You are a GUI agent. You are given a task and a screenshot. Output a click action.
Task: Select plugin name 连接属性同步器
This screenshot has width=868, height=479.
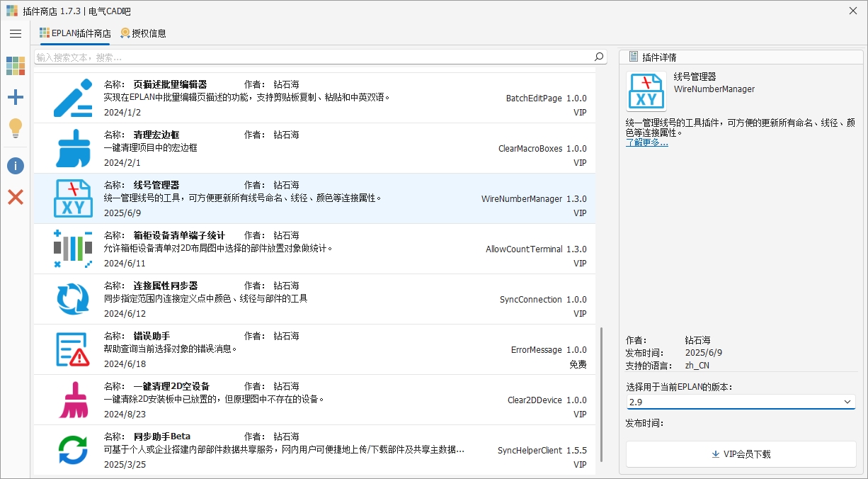[166, 286]
